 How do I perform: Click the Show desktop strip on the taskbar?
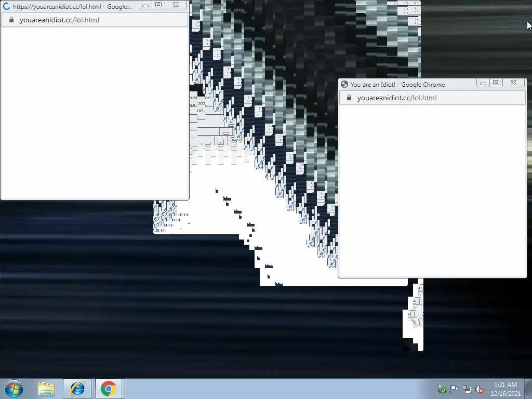tap(528, 389)
